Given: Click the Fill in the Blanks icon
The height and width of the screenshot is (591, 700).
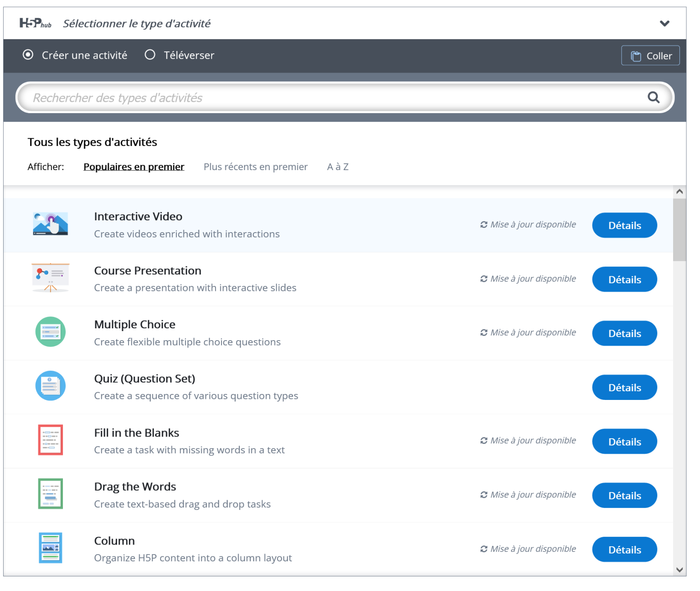Looking at the screenshot, I should click(x=51, y=440).
